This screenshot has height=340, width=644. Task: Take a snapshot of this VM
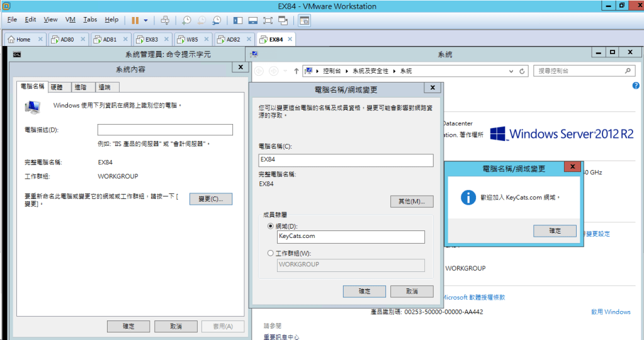click(x=186, y=20)
